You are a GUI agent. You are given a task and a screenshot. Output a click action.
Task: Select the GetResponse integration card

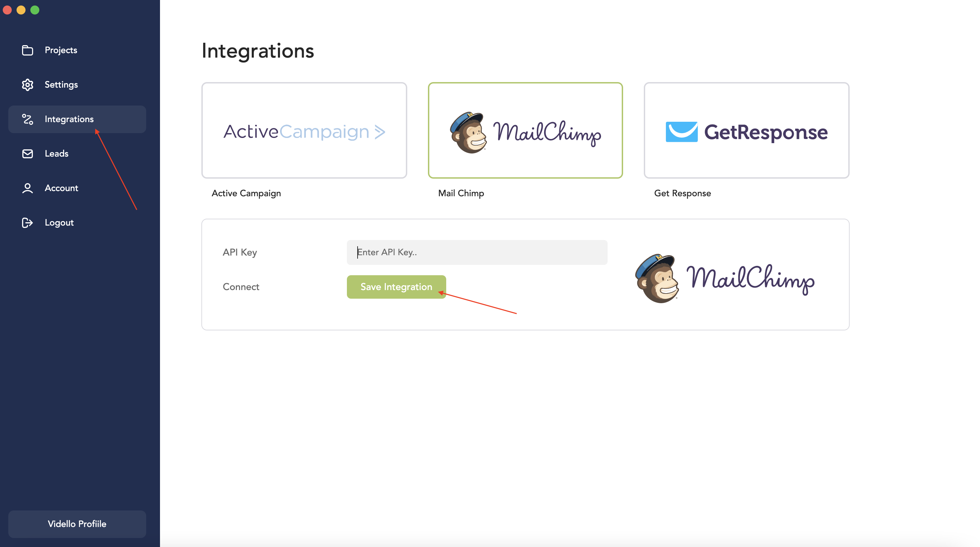pyautogui.click(x=746, y=130)
